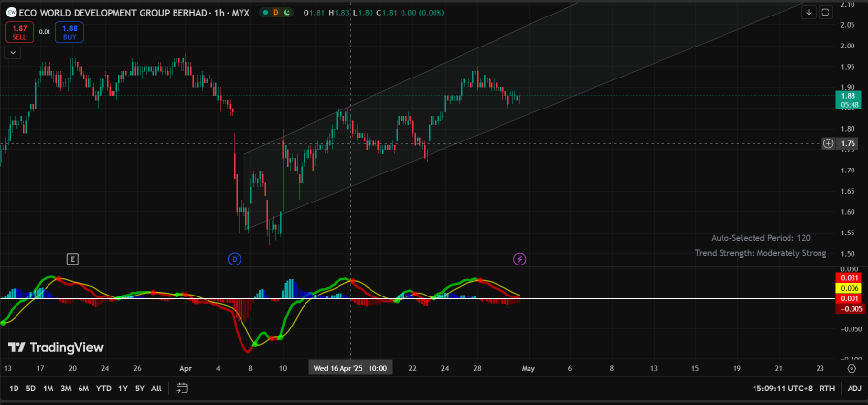Viewport: 868px width, 405px height.
Task: Click the TradingView logo
Action: coord(55,348)
